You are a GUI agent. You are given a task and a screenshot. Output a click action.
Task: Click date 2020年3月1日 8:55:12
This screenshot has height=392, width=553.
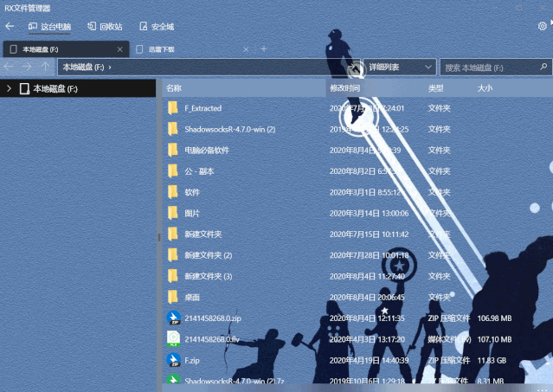point(365,192)
